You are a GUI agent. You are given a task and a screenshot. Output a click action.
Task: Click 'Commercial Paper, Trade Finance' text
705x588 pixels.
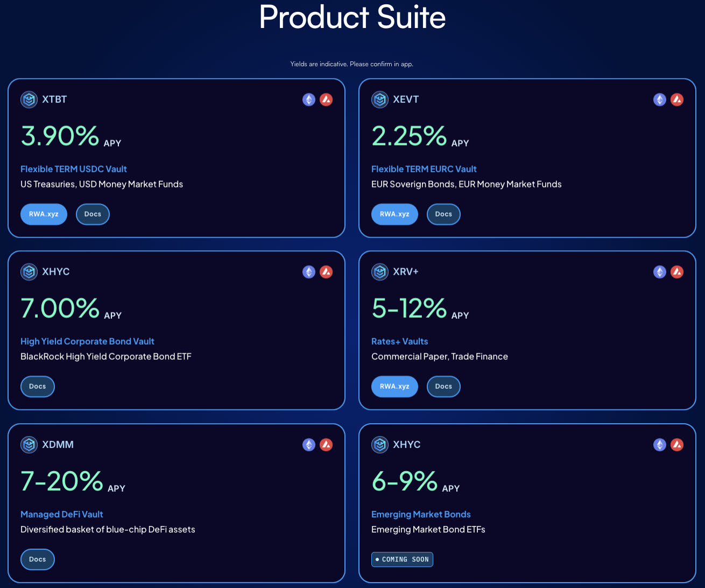pyautogui.click(x=440, y=356)
